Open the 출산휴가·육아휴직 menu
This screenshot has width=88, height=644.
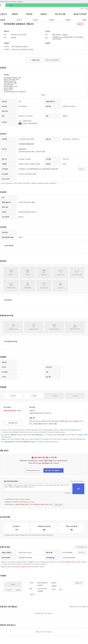[x=80, y=14]
